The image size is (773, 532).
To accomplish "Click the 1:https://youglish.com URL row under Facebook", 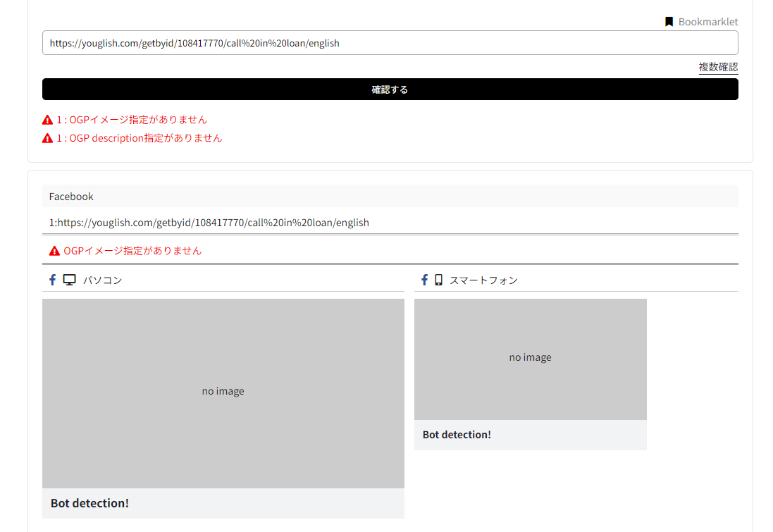I will pos(209,223).
